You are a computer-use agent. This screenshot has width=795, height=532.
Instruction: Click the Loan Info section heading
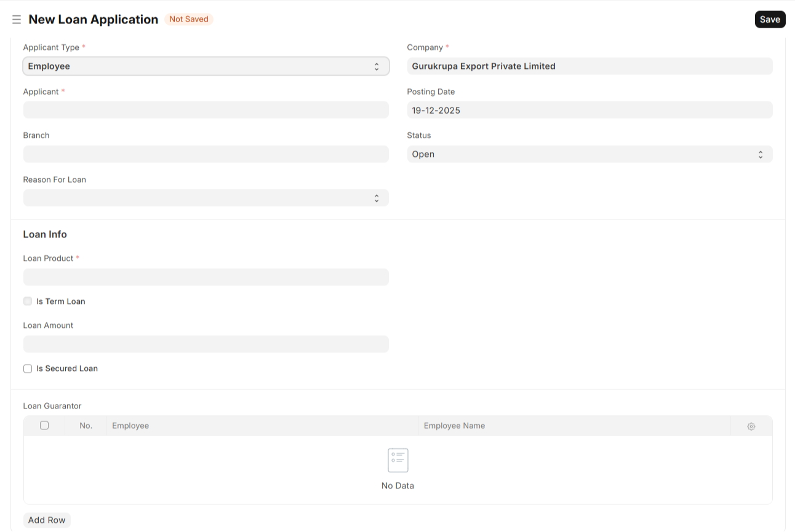(x=45, y=234)
